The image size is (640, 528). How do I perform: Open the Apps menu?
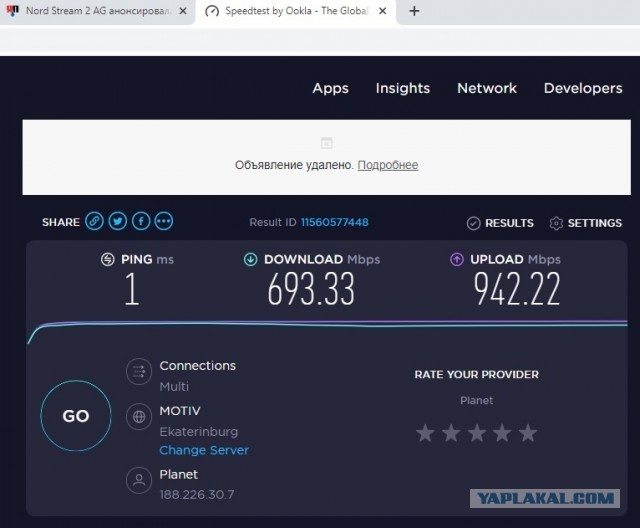point(331,88)
